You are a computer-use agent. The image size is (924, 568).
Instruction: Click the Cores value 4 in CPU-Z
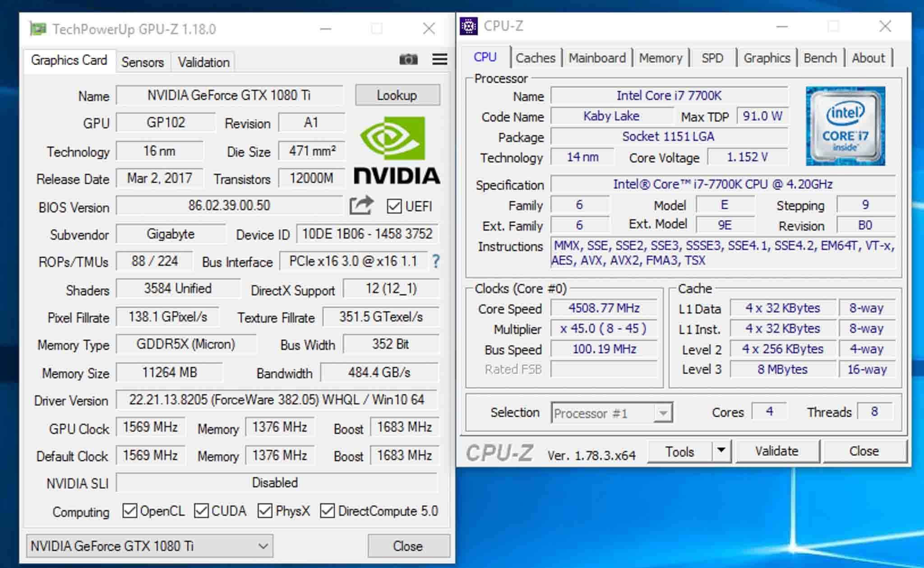point(769,411)
